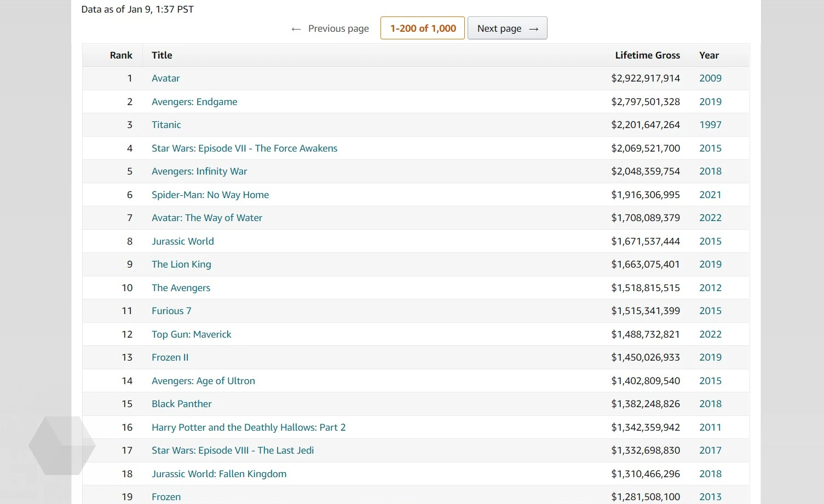The height and width of the screenshot is (504, 824).
Task: Click year 2018 in Fallen Kingdom row
Action: click(710, 474)
